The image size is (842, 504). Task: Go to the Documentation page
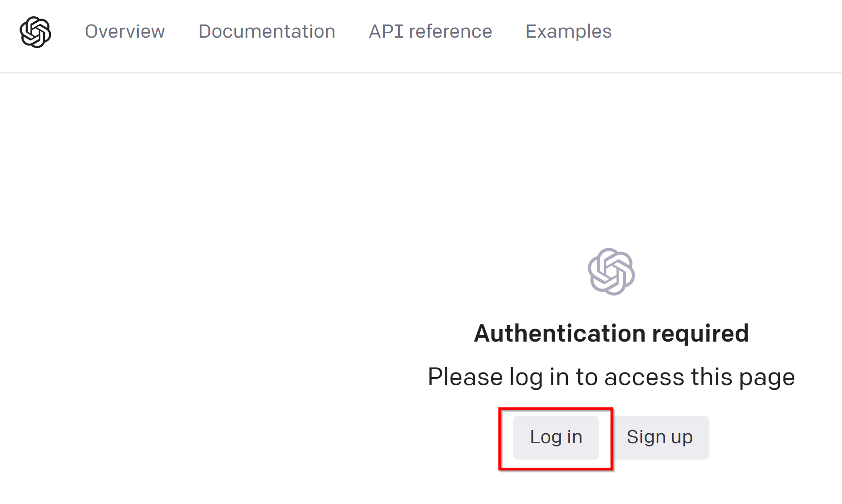[267, 31]
